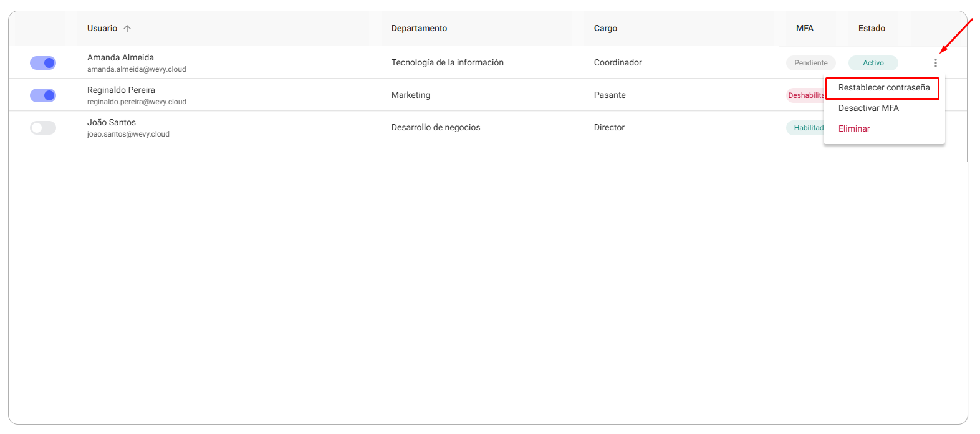The width and height of the screenshot is (980, 434).
Task: Click the Pendiente MFA badge
Action: (811, 63)
